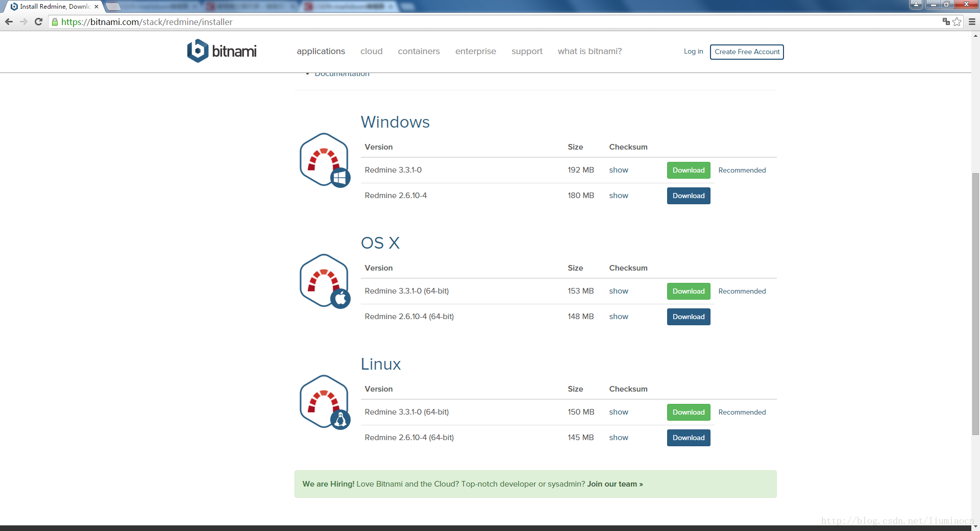
Task: Open the applications nav menu
Action: [321, 51]
